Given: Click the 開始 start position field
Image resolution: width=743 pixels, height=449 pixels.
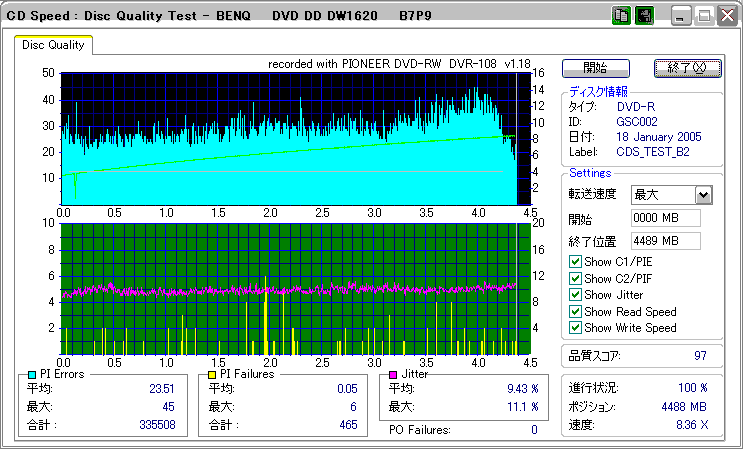Looking at the screenshot, I should point(665,218).
